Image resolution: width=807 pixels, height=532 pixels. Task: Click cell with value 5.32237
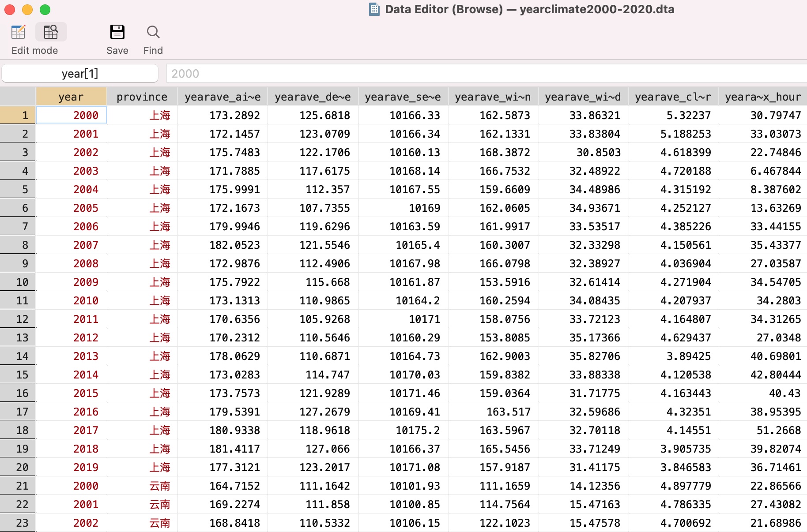pyautogui.click(x=673, y=115)
